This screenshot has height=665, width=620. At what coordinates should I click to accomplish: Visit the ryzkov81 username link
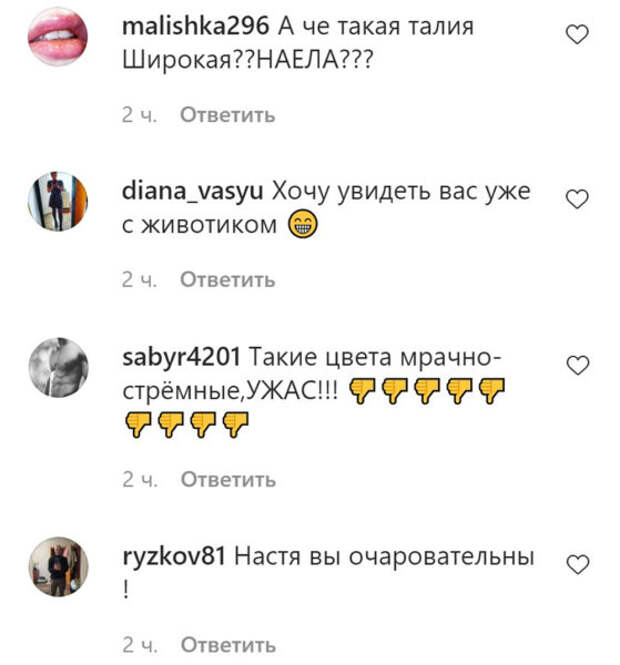point(174,556)
